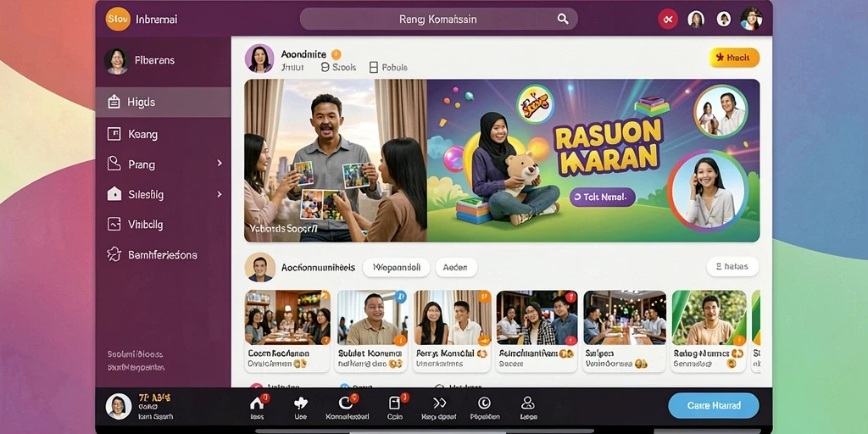Select the Aeden pill tab
Image resolution: width=868 pixels, height=434 pixels.
pyautogui.click(x=456, y=267)
